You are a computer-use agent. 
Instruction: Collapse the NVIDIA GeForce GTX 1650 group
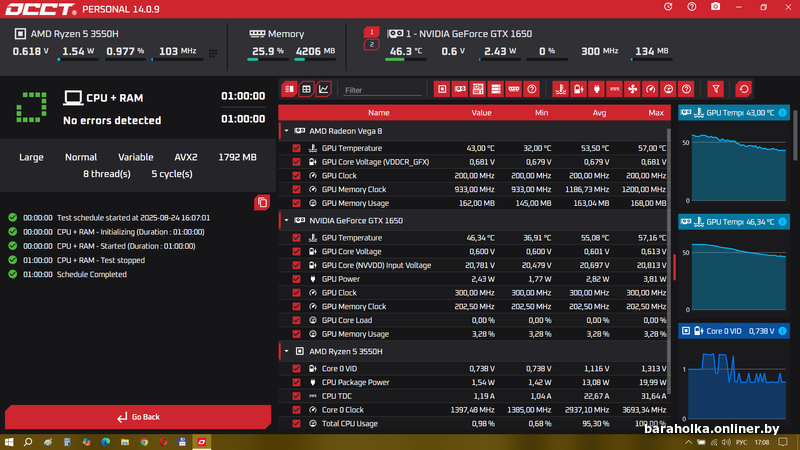pyautogui.click(x=286, y=221)
